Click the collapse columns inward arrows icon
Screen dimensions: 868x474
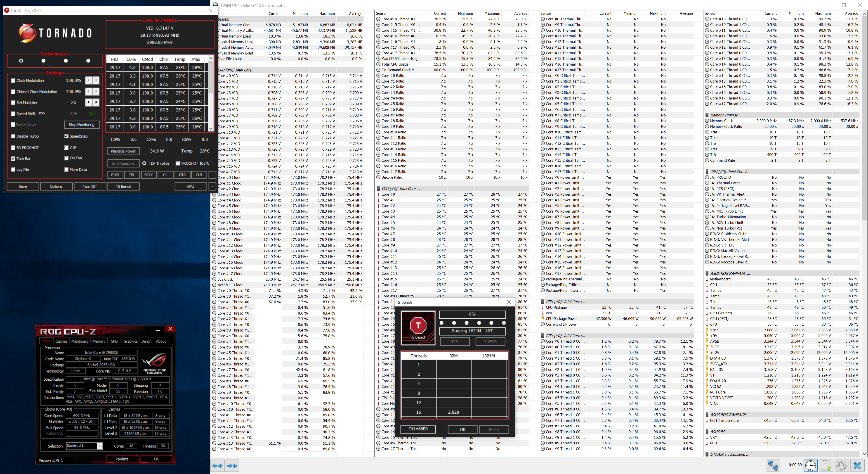[233, 466]
